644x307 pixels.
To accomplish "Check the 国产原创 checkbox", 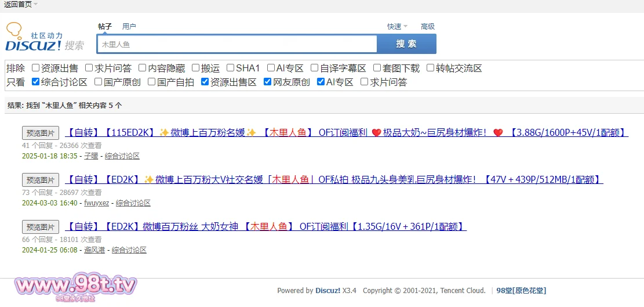I will pos(99,82).
